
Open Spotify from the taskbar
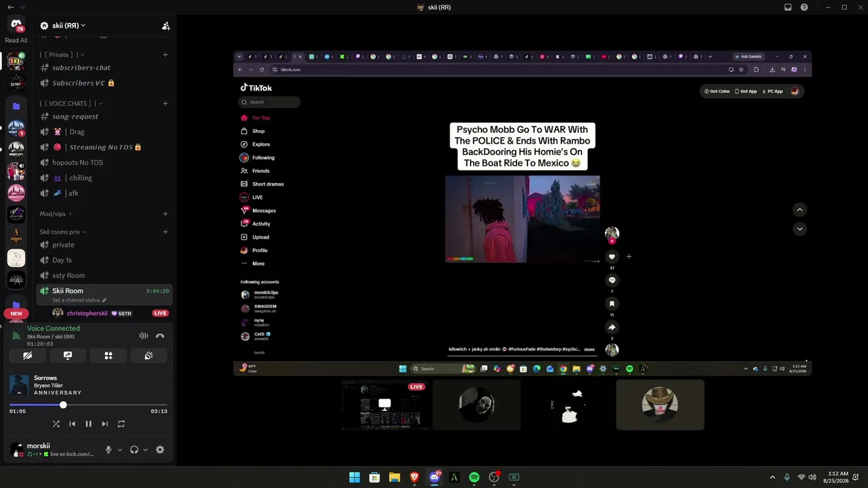(474, 478)
